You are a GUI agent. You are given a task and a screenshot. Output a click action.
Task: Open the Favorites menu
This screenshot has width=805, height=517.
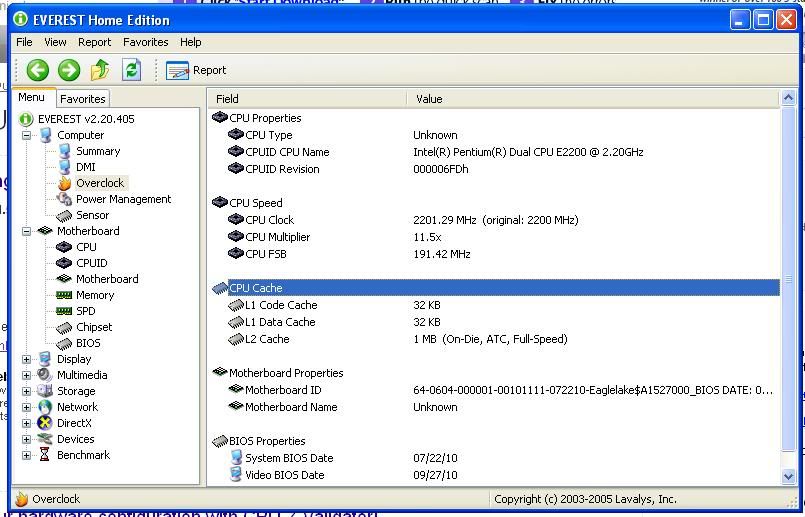[146, 42]
